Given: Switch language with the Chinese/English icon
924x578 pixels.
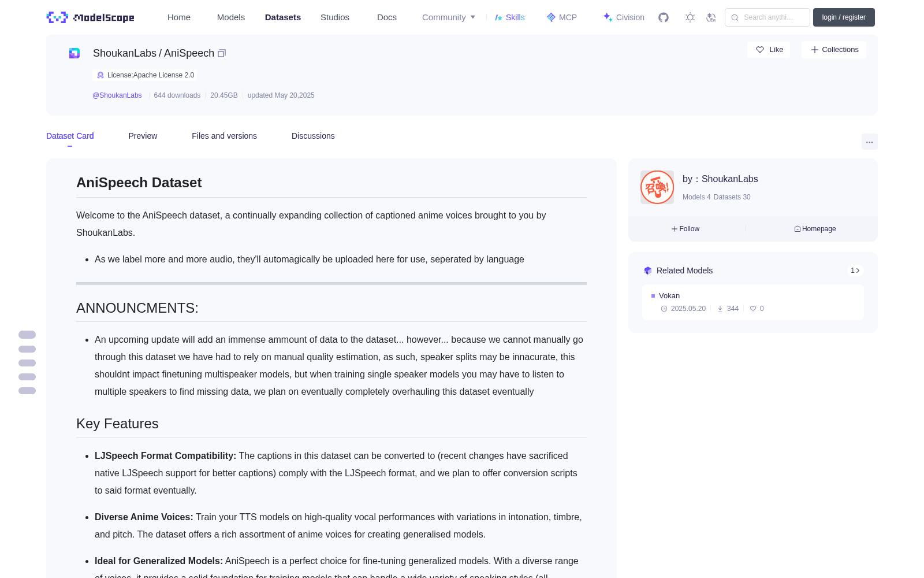Looking at the screenshot, I should pyautogui.click(x=711, y=17).
